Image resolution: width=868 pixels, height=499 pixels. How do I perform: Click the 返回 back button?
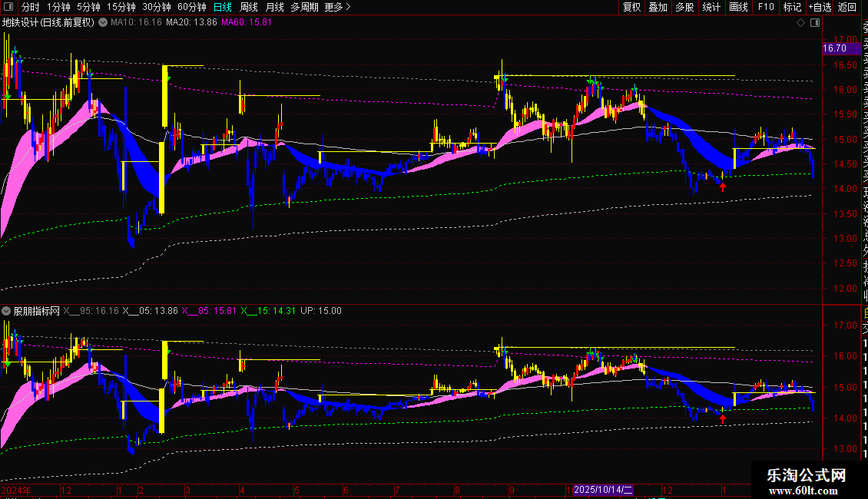click(847, 7)
